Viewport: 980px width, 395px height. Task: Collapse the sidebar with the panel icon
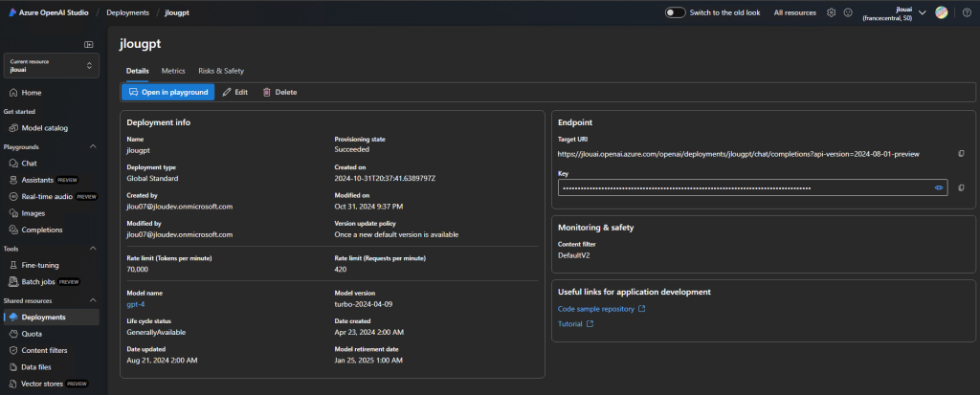[89, 44]
